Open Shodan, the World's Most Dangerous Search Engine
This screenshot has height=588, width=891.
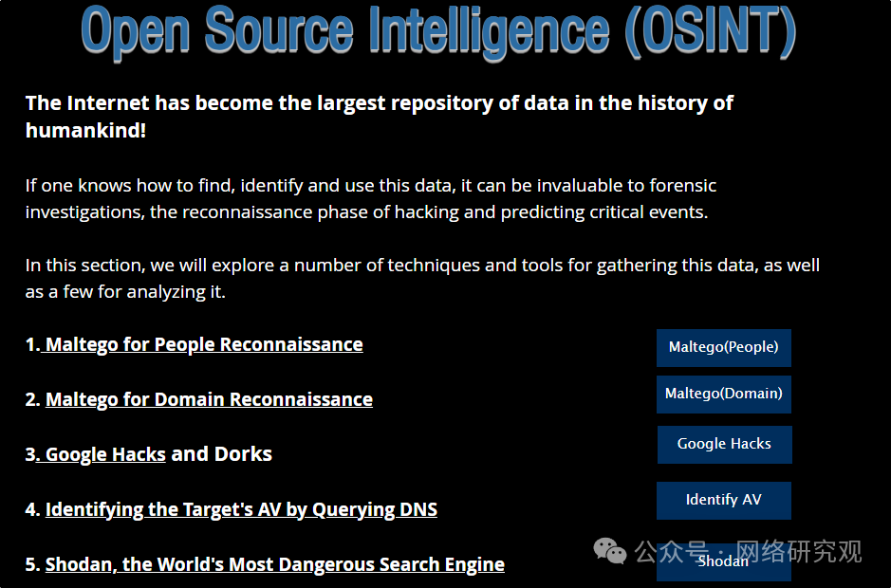click(x=275, y=564)
